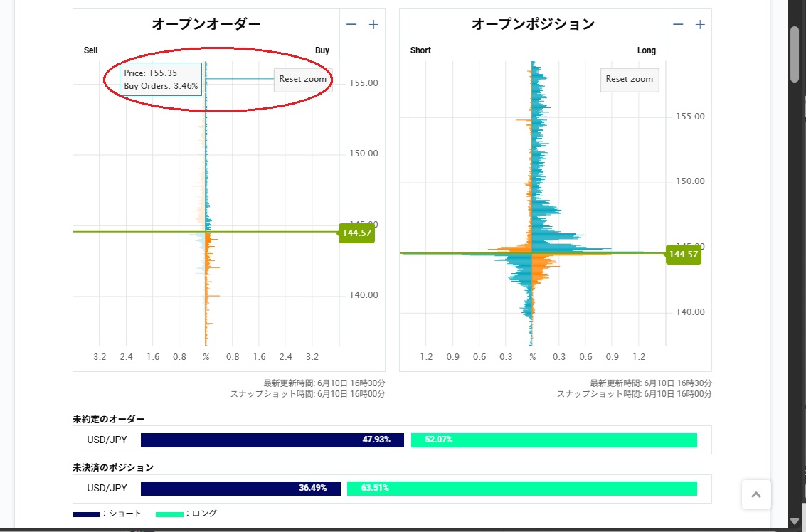
Task: Zoom out the オープンポジション chart with minus
Action: [x=678, y=24]
